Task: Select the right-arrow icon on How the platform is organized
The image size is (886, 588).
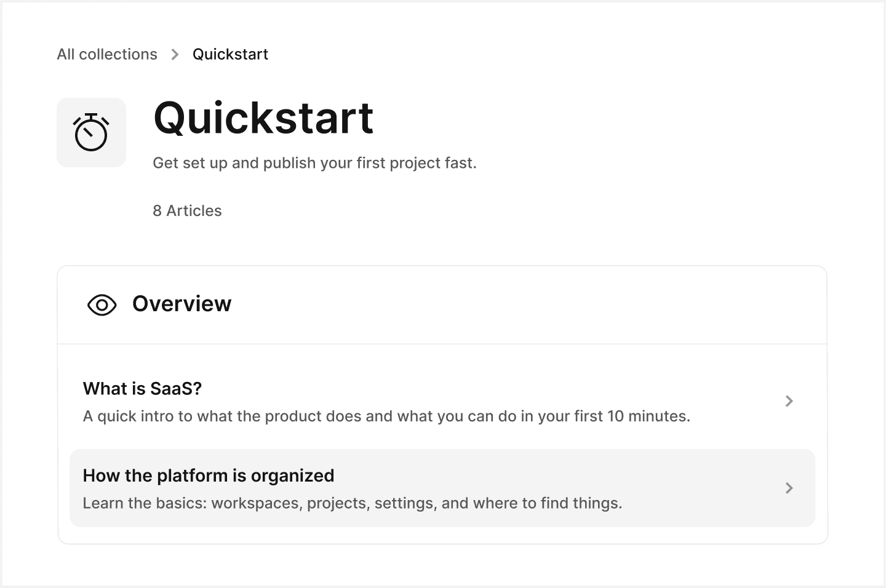Action: click(789, 488)
